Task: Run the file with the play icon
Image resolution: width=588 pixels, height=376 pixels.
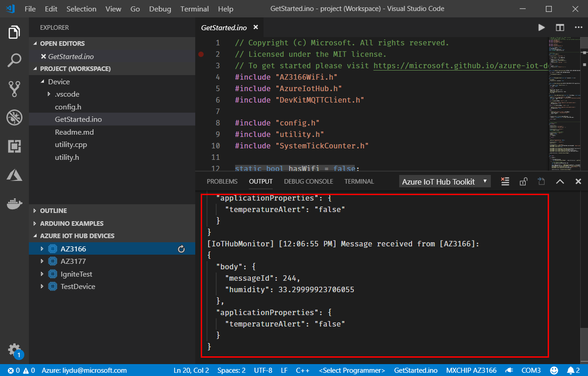Action: coord(541,27)
